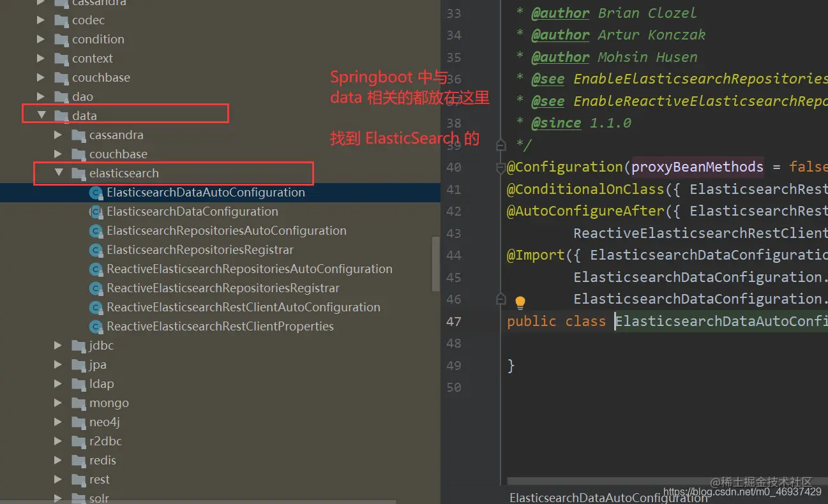Click the public class keyword text
Image resolution: width=828 pixels, height=504 pixels.
click(556, 321)
